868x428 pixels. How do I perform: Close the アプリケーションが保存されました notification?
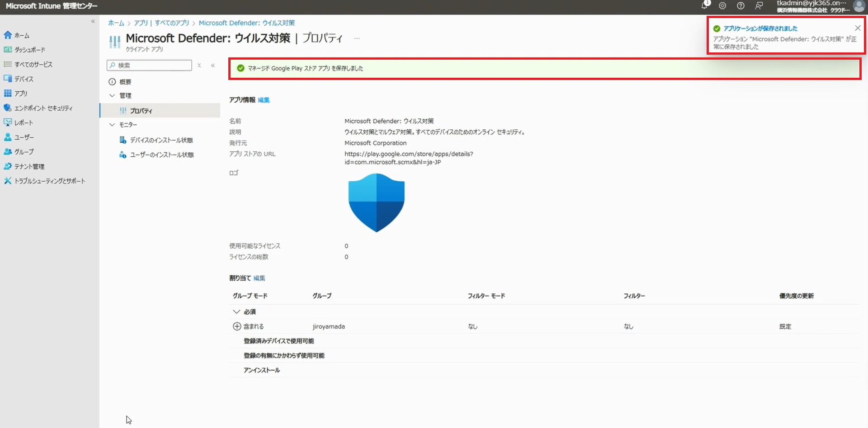pos(858,28)
